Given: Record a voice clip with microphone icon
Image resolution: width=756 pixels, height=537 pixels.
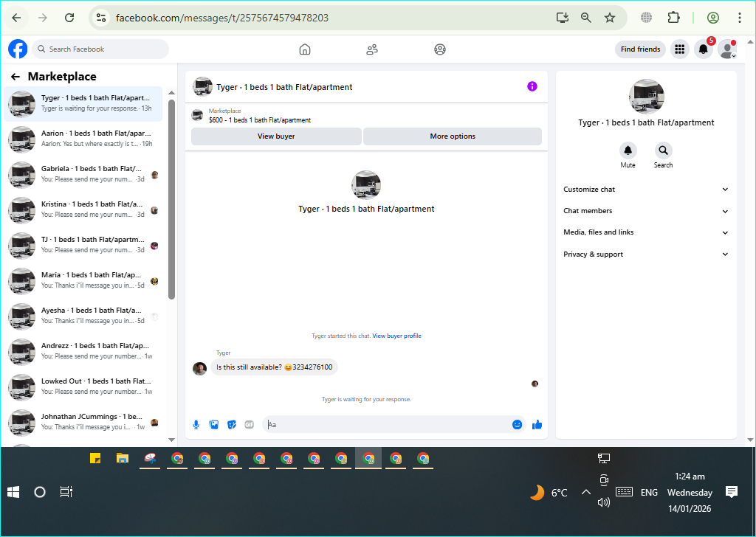Looking at the screenshot, I should click(x=196, y=424).
